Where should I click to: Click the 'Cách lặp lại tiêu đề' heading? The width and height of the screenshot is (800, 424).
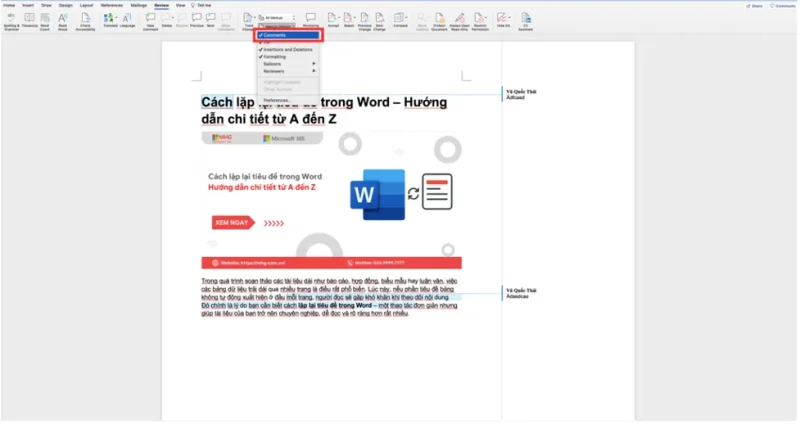tap(324, 110)
